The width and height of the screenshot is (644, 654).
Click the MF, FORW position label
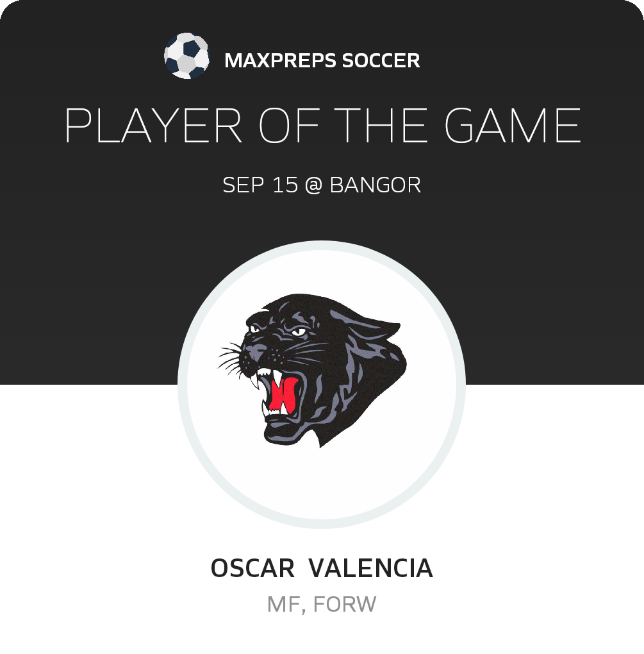click(322, 605)
